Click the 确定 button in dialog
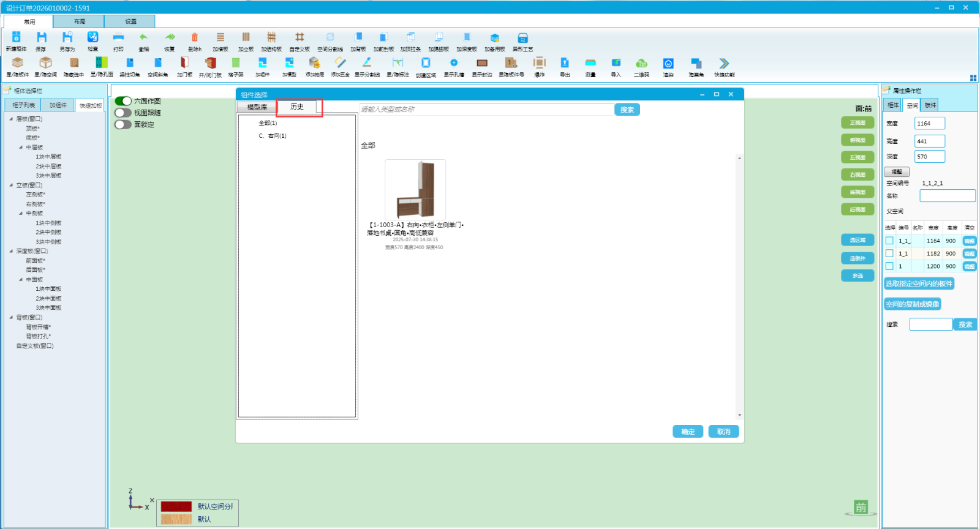This screenshot has height=529, width=980. point(688,432)
